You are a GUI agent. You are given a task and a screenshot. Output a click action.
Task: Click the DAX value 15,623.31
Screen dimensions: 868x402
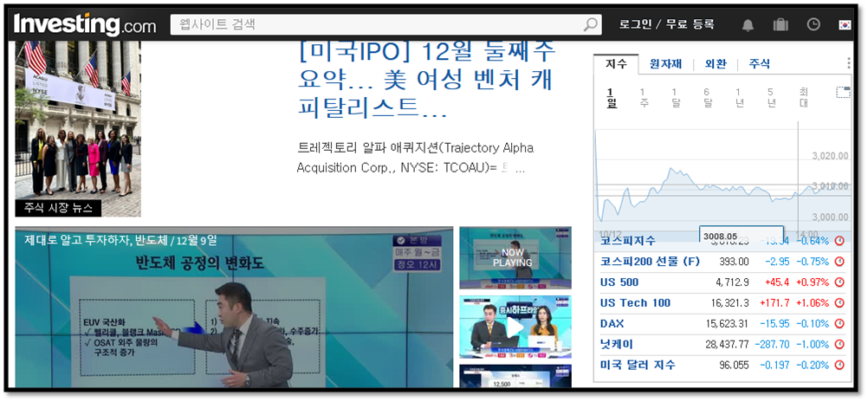(727, 323)
